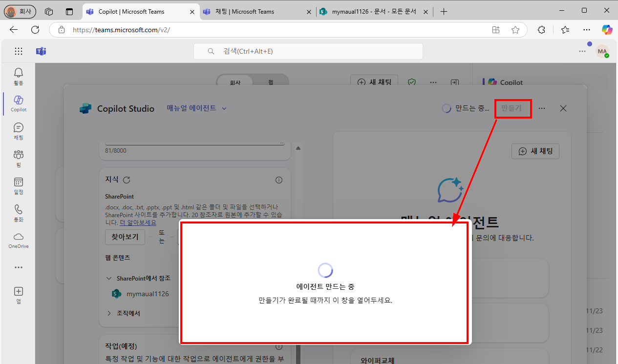The height and width of the screenshot is (364, 618).
Task: Show info for the knowledge section
Action: coord(279,180)
